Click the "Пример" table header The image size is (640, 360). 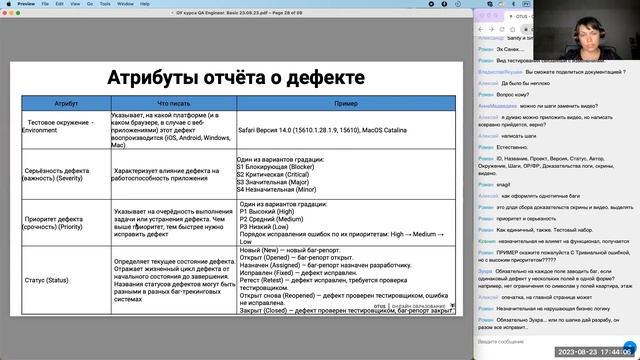tap(346, 104)
